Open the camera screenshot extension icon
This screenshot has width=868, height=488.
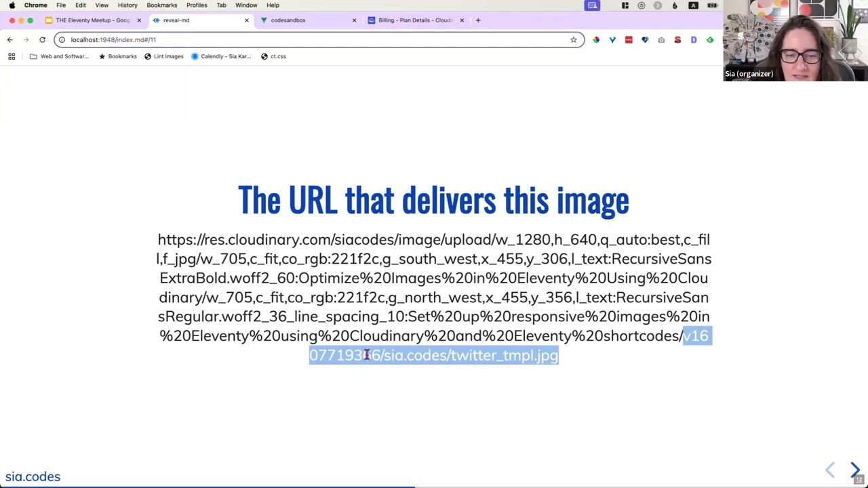coord(661,40)
